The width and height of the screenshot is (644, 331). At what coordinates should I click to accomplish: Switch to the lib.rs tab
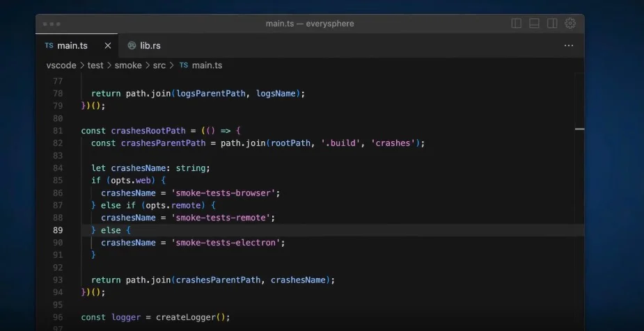(150, 45)
